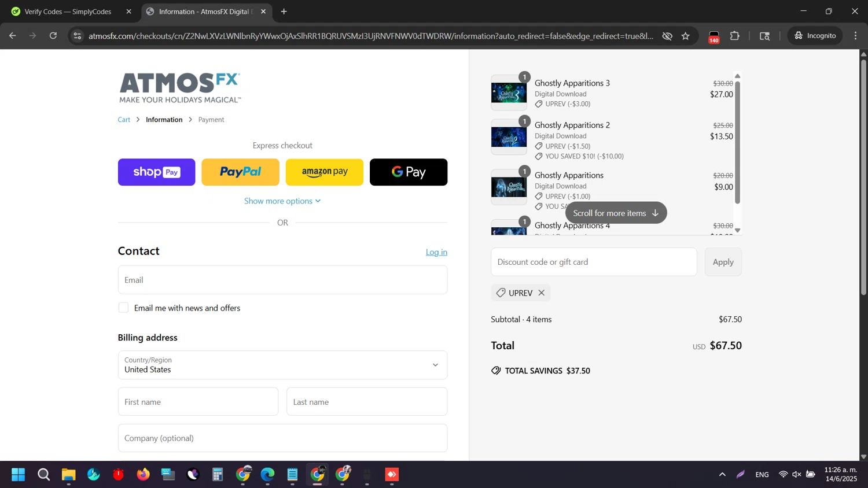Open the sidebar search toolbar icon
868x488 pixels.
(x=765, y=36)
